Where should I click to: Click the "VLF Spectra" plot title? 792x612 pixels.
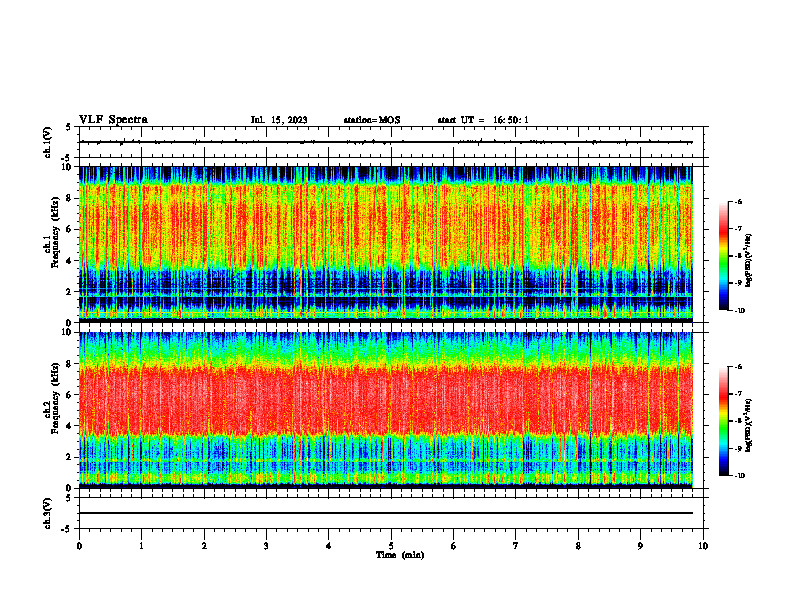[x=113, y=120]
